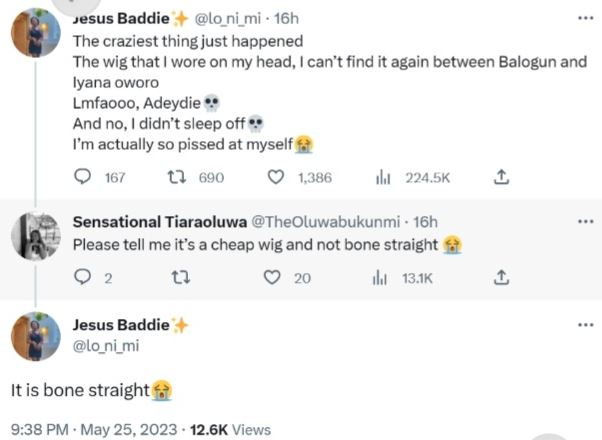The width and height of the screenshot is (602, 440).
Task: Click the @lo_ni_mi handle in bottom tweet
Action: pos(106,345)
